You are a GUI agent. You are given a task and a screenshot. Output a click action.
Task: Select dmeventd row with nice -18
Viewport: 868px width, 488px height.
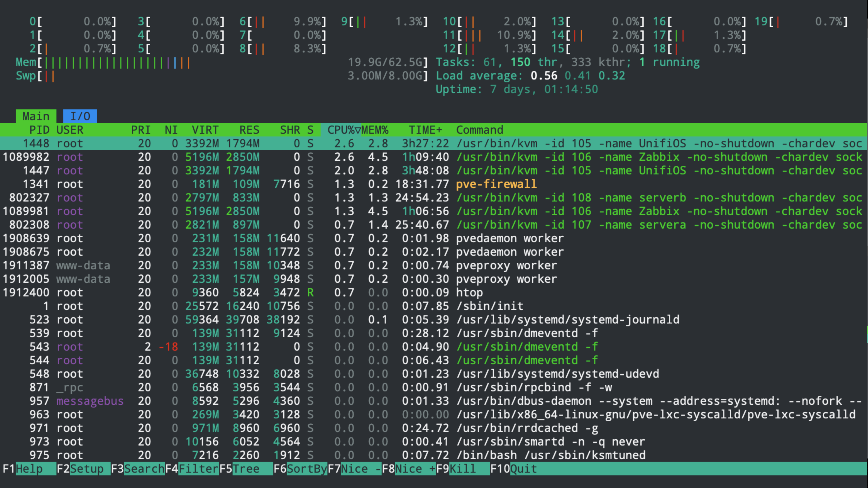click(433, 347)
